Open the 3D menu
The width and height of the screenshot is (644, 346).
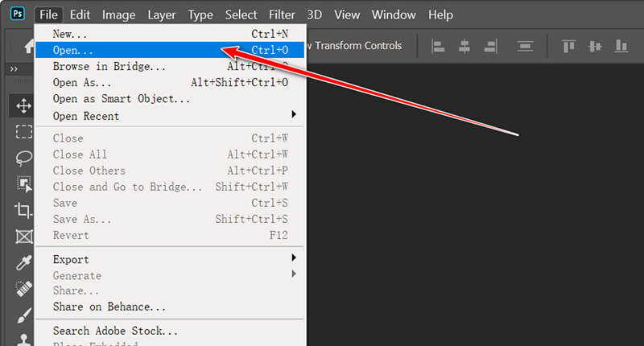(x=315, y=15)
